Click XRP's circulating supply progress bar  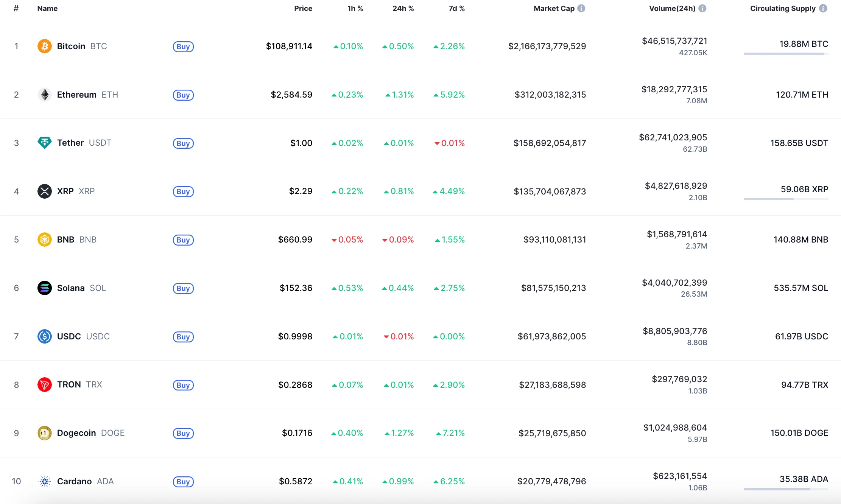[x=786, y=199]
